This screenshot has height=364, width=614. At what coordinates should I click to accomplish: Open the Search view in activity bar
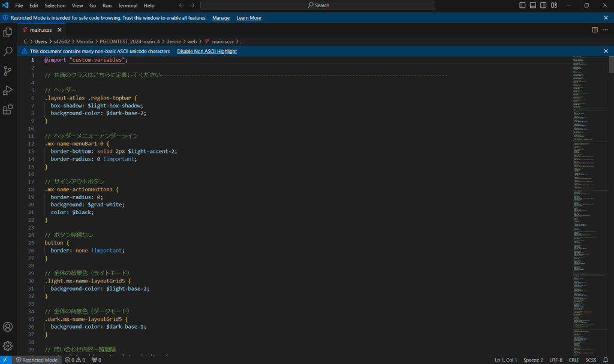coord(8,52)
